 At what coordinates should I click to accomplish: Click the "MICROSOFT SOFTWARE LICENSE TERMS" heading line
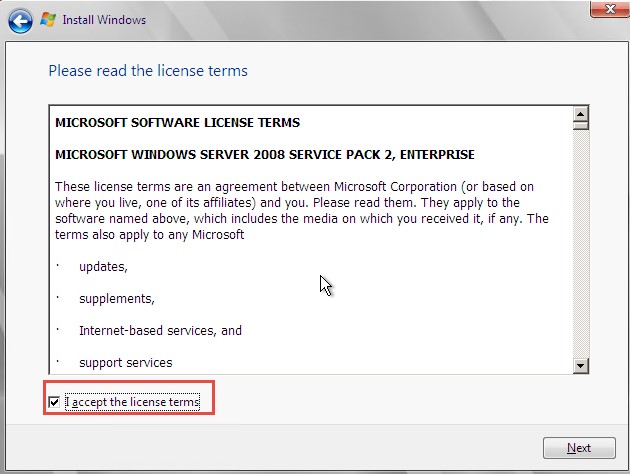177,123
